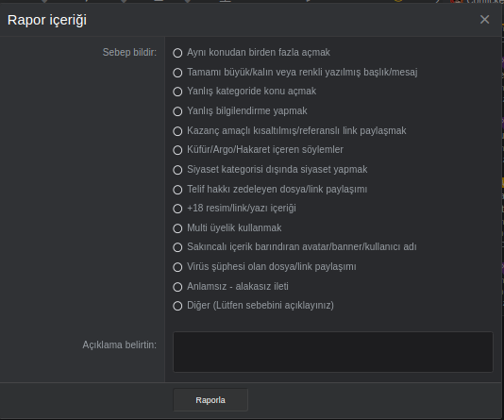The image size is (504, 420).
Task: Select 'Kazanç amaçlı kısaltılmış/referanslı link' option
Action: (177, 131)
